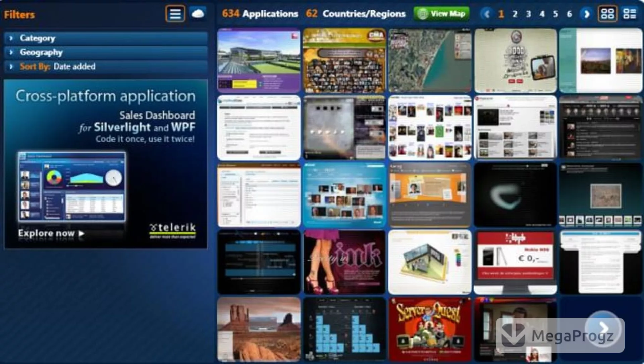Open the orange corkboard thumbnail
644x364 pixels.
click(x=430, y=195)
